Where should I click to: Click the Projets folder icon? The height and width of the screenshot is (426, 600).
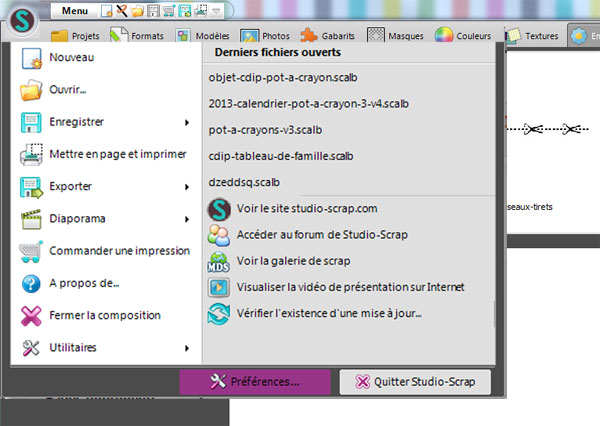point(59,36)
